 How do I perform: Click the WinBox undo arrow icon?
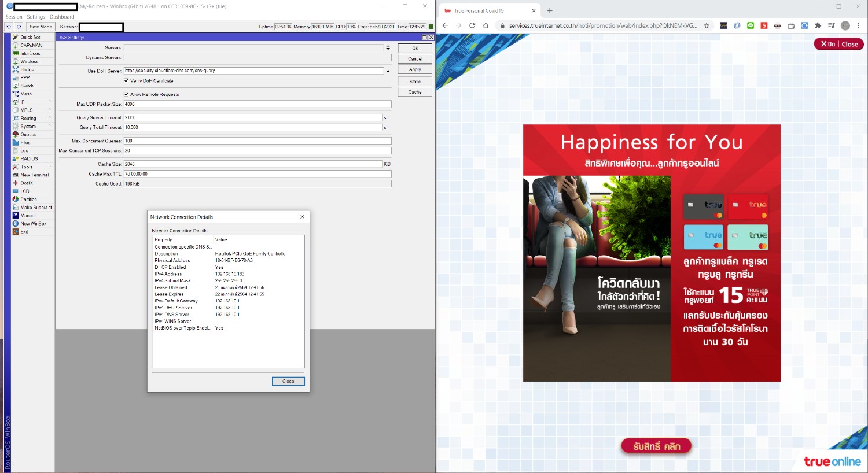pyautogui.click(x=9, y=27)
